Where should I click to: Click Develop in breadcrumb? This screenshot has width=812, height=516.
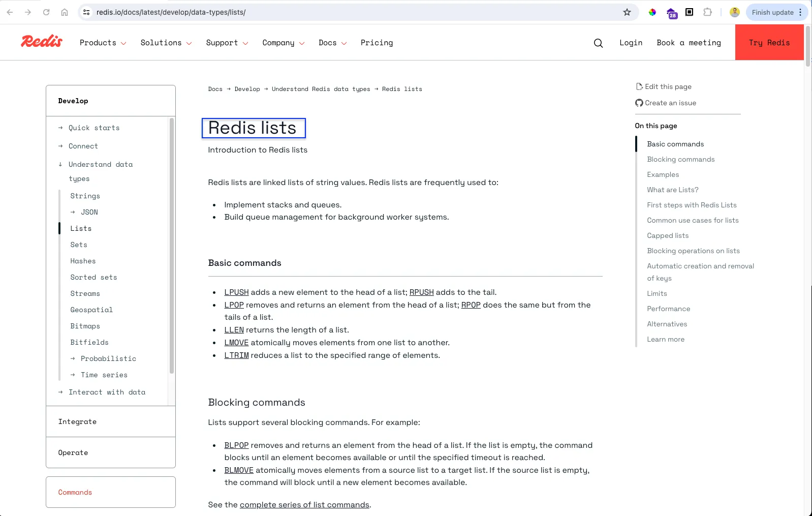247,89
